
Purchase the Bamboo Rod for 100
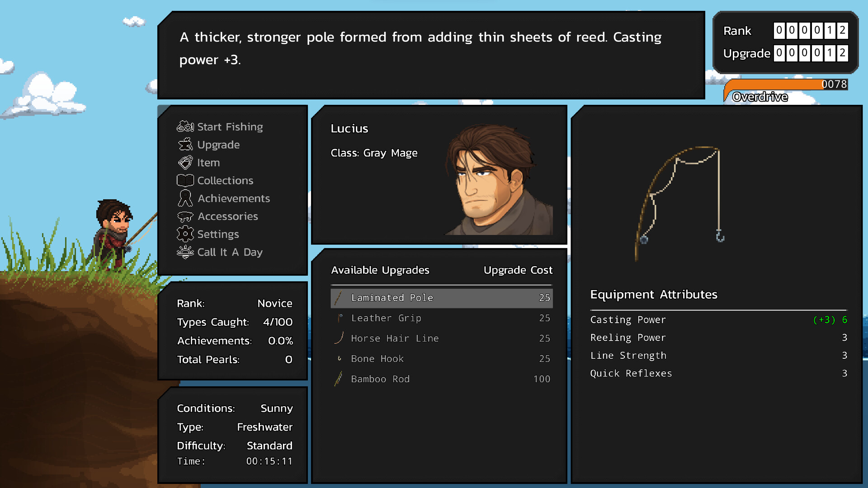(441, 379)
